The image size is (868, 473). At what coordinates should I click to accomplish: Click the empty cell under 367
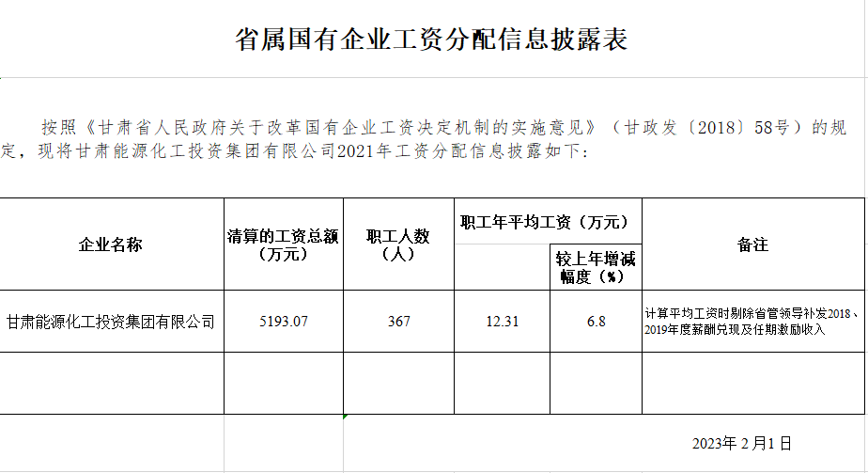pos(398,383)
